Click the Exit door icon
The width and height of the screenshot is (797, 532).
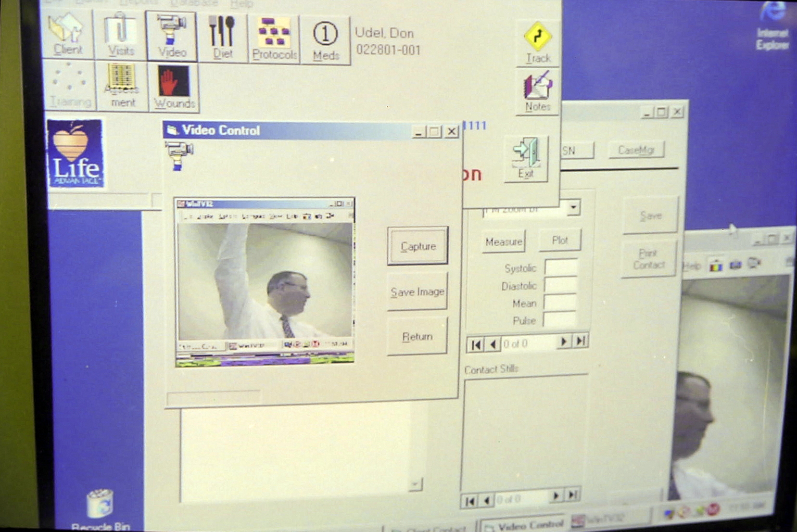526,159
